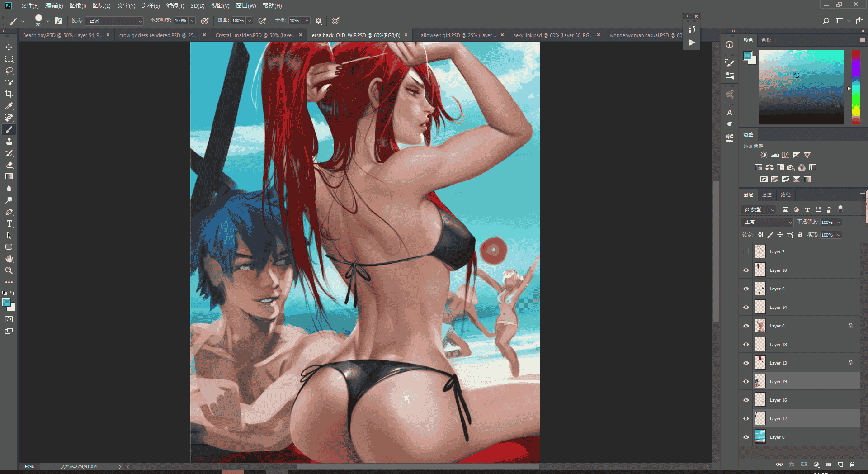This screenshot has width=868, height=474.
Task: Select the Zoom tool
Action: point(9,270)
